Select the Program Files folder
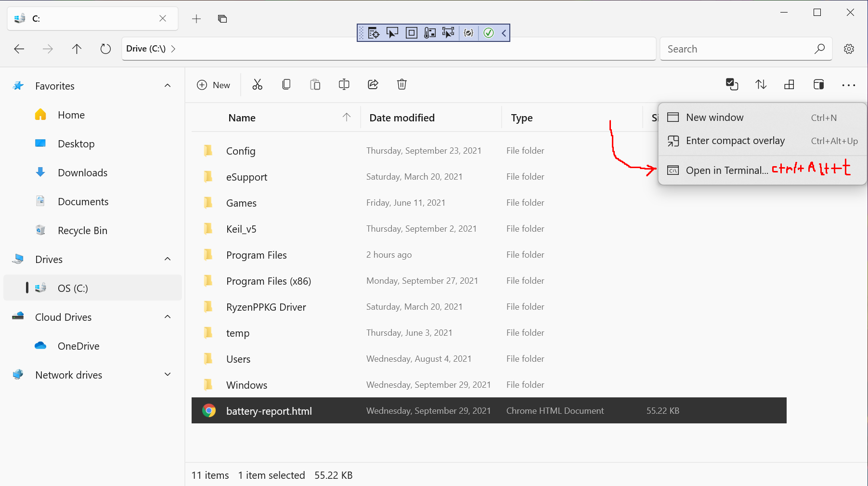 489,255
